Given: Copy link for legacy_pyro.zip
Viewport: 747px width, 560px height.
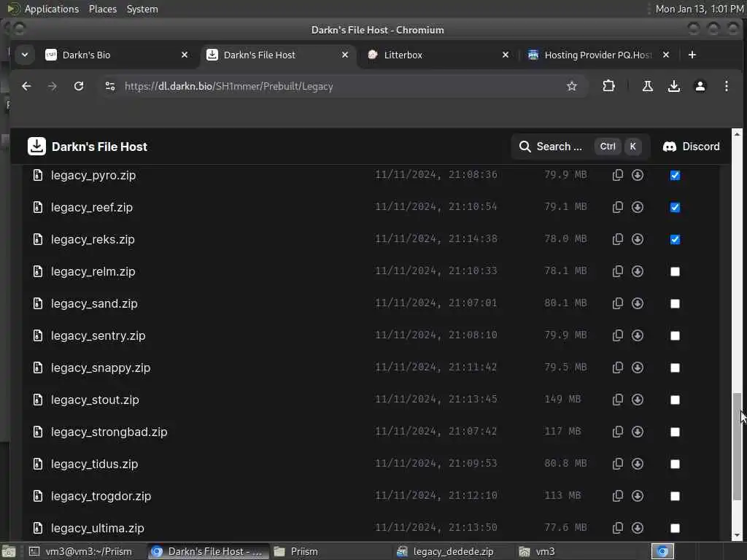Looking at the screenshot, I should pos(617,175).
